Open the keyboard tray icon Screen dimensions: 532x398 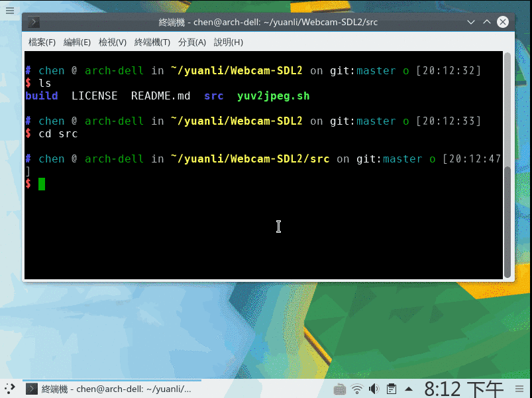point(340,389)
